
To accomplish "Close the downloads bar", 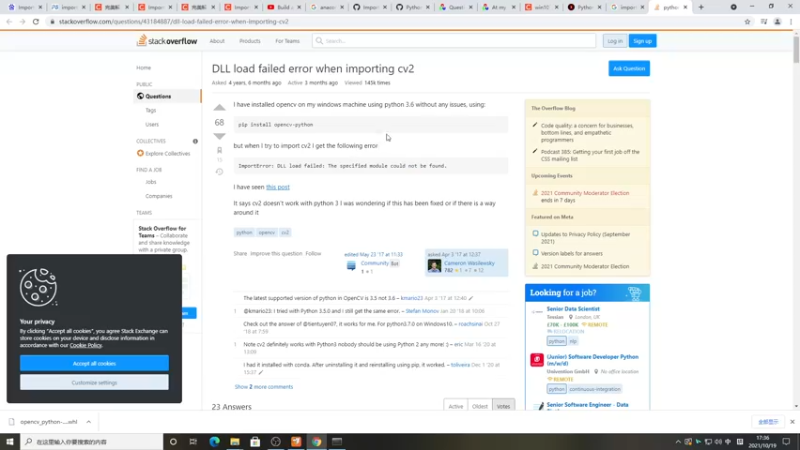I will 792,422.
